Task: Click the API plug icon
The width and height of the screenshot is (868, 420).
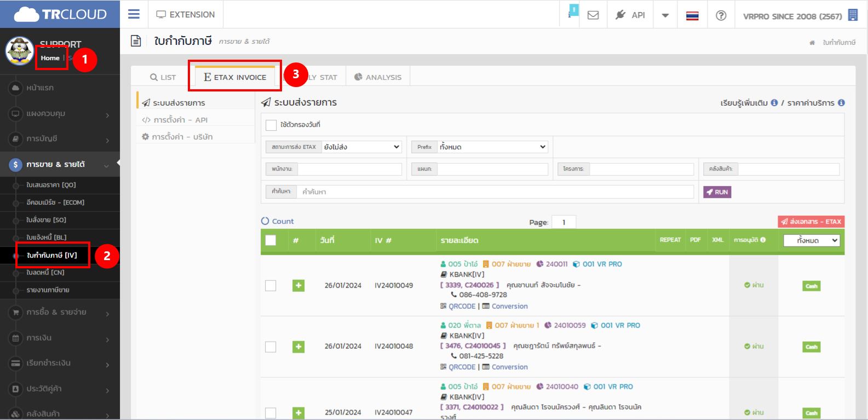Action: (620, 15)
